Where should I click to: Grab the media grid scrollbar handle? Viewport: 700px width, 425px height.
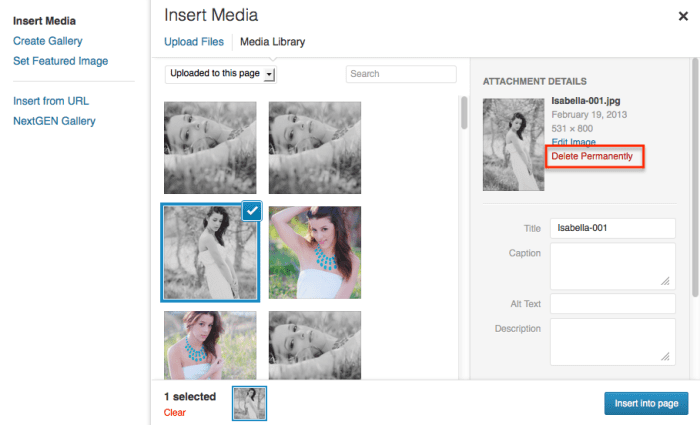(464, 112)
